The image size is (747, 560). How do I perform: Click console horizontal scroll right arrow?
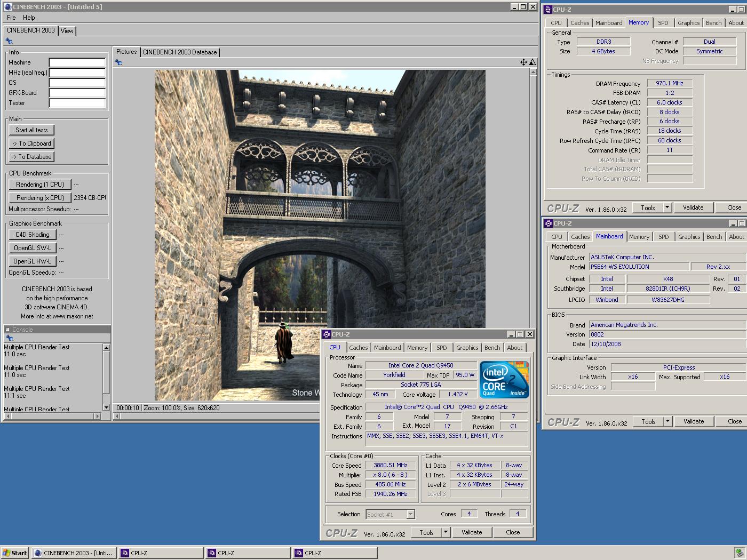[97, 416]
